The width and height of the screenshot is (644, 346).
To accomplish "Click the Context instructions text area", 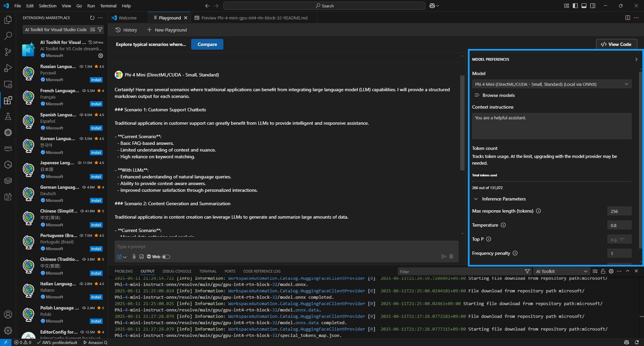I will pos(552,126).
